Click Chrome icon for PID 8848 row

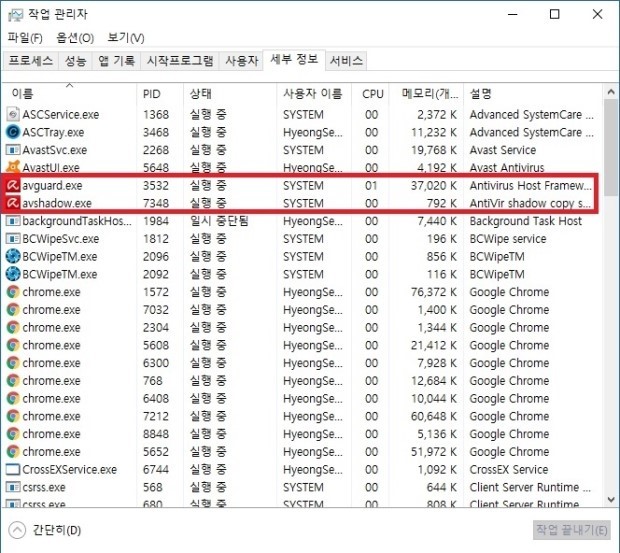[13, 434]
